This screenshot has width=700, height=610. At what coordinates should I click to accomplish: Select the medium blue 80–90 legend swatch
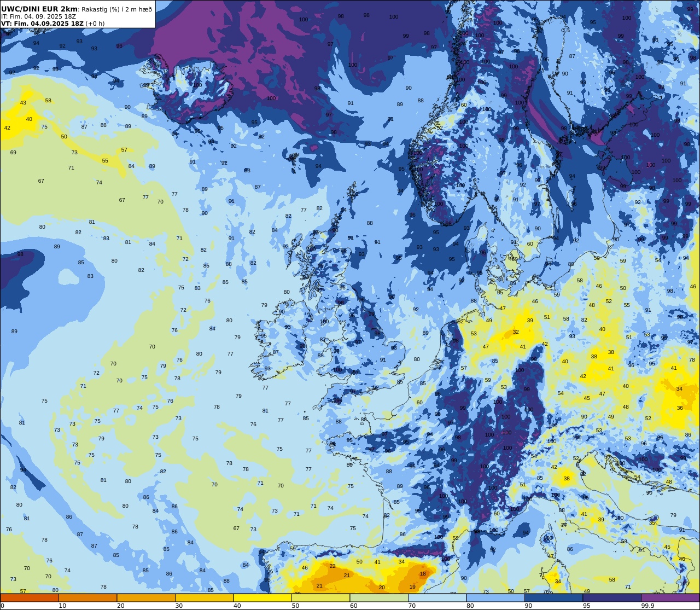point(495,597)
